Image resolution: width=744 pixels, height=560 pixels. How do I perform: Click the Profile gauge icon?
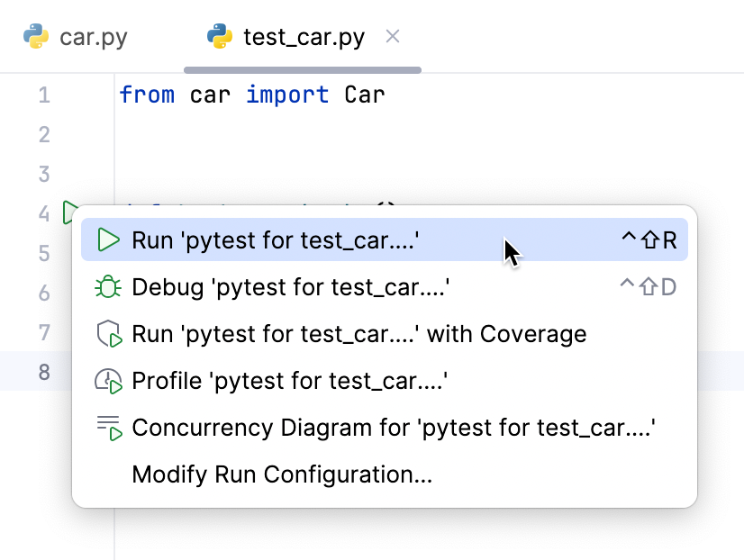pos(108,380)
